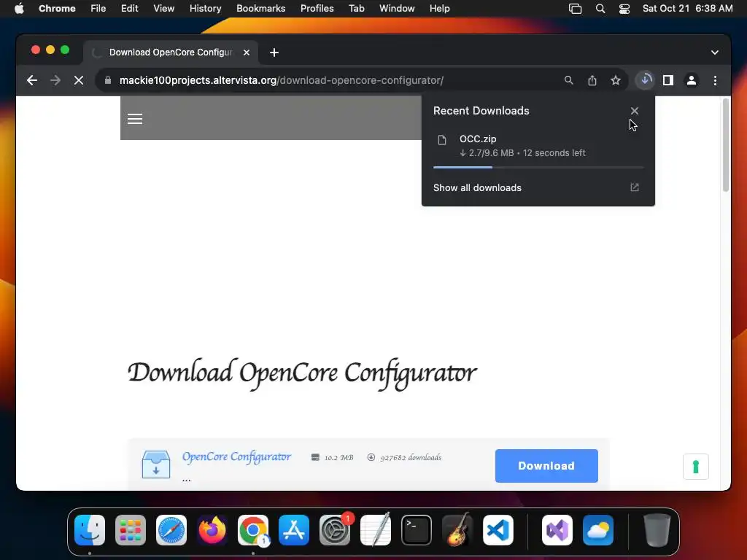Open the cloud weather app in Dock
The height and width of the screenshot is (560, 747).
598,530
